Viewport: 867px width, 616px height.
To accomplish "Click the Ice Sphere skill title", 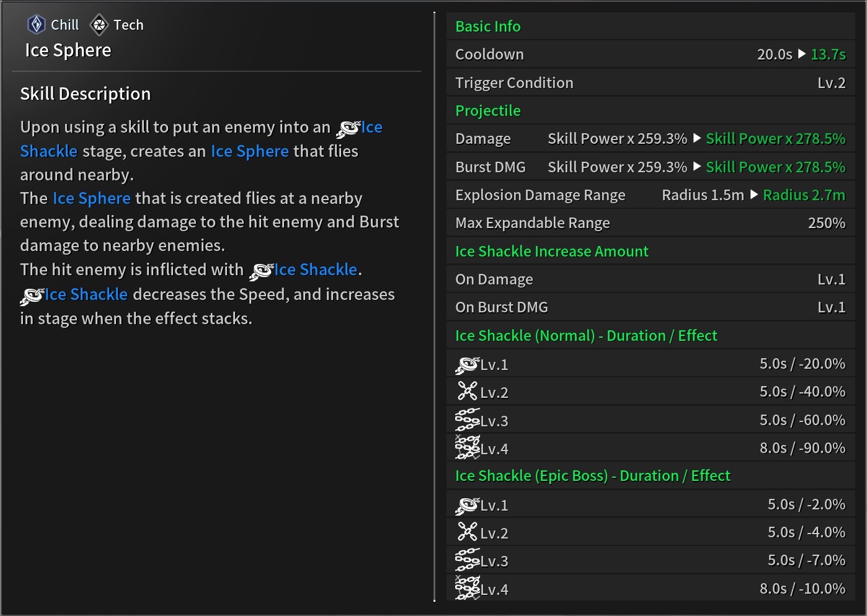I will (x=68, y=50).
